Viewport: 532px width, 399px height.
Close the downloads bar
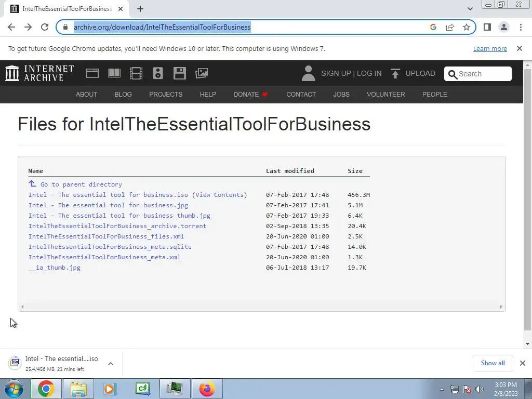tap(523, 363)
